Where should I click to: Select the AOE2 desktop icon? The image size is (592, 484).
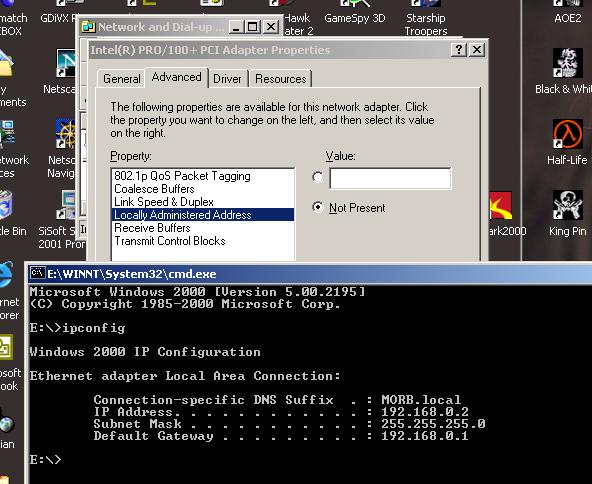(x=567, y=11)
